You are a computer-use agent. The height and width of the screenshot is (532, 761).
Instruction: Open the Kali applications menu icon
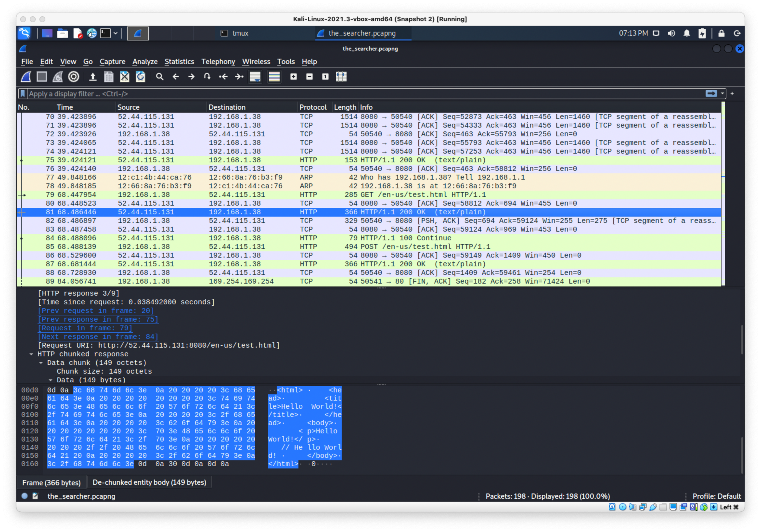pyautogui.click(x=25, y=33)
